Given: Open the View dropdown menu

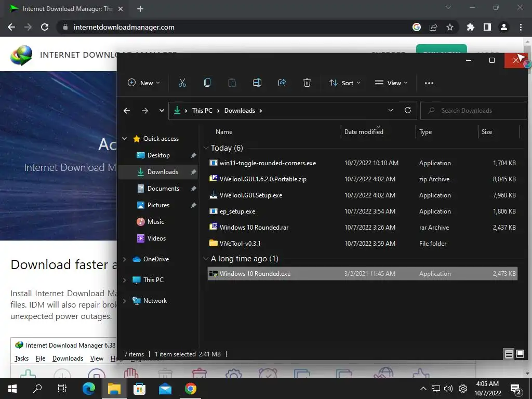Looking at the screenshot, I should [391, 83].
